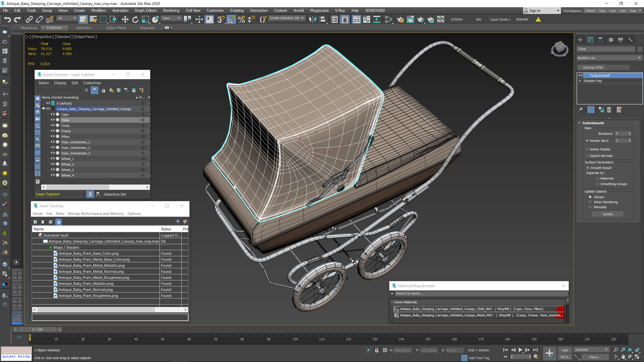Open the V-Ray menu
644x362 pixels.
339,10
